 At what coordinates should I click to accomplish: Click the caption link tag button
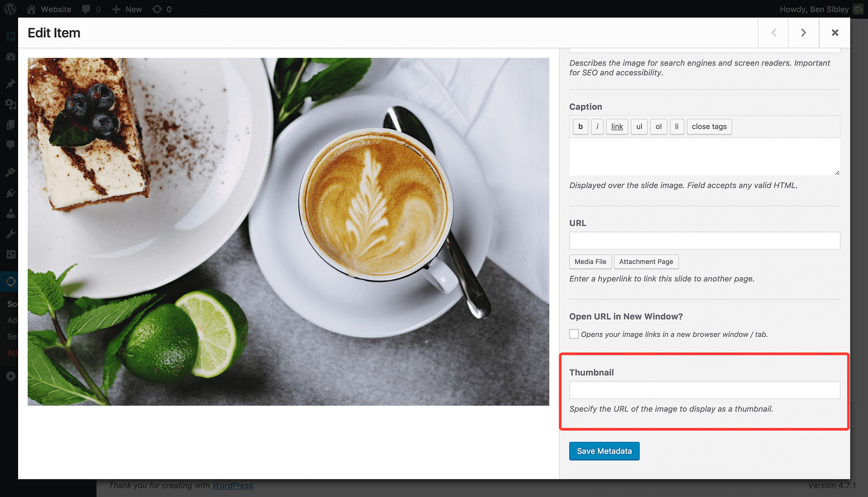pos(617,127)
